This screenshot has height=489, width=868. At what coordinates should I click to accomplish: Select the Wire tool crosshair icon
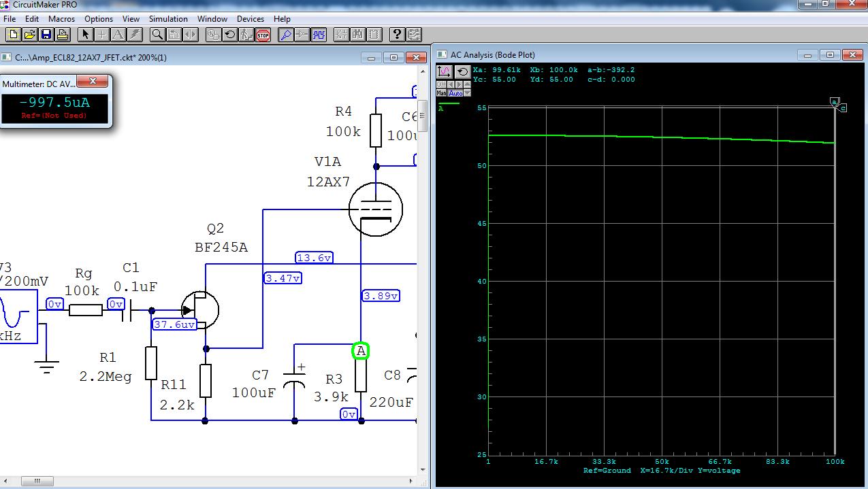click(x=102, y=34)
